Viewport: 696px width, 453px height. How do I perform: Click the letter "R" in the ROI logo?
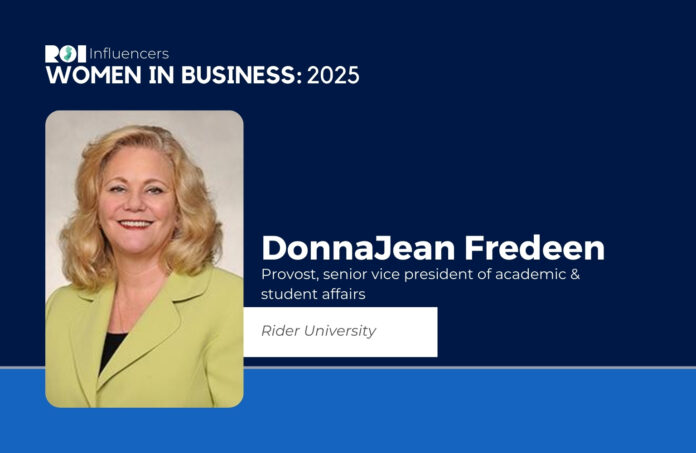[x=52, y=54]
